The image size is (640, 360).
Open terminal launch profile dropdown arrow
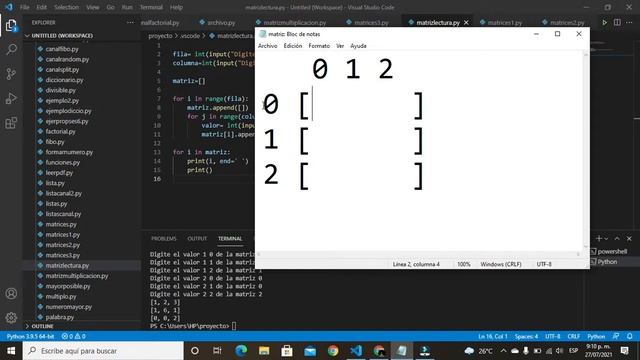(606, 238)
